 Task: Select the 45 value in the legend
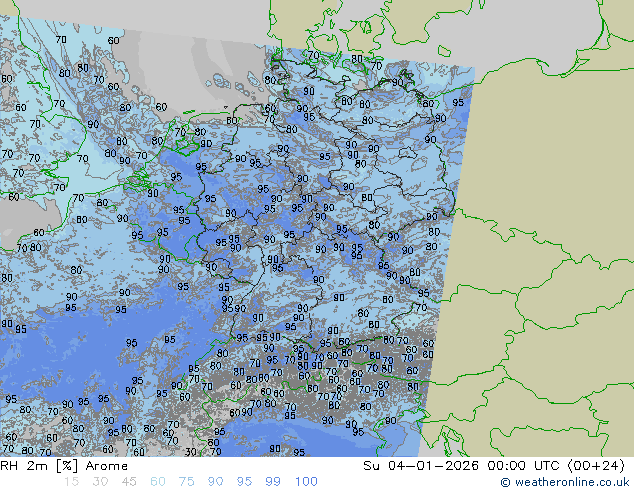point(129,482)
